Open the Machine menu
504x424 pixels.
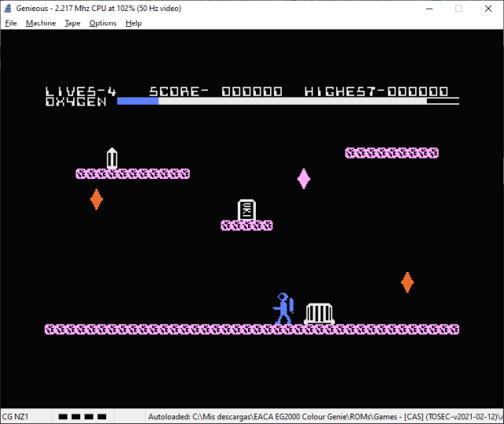pyautogui.click(x=41, y=23)
